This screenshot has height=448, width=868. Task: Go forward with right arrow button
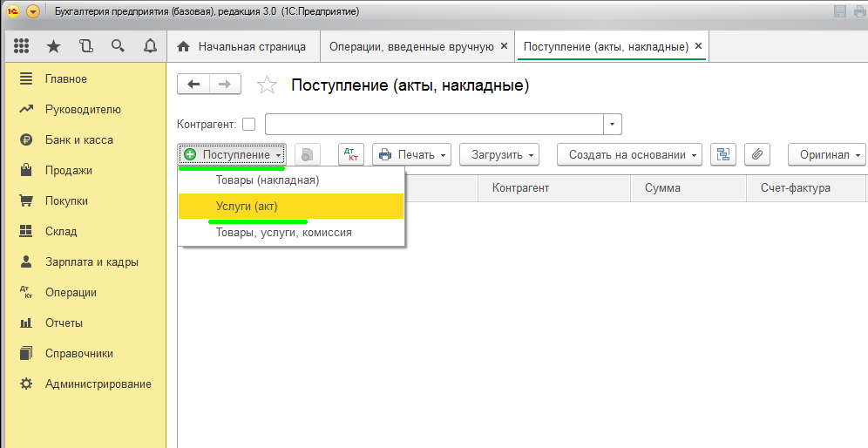(x=225, y=85)
